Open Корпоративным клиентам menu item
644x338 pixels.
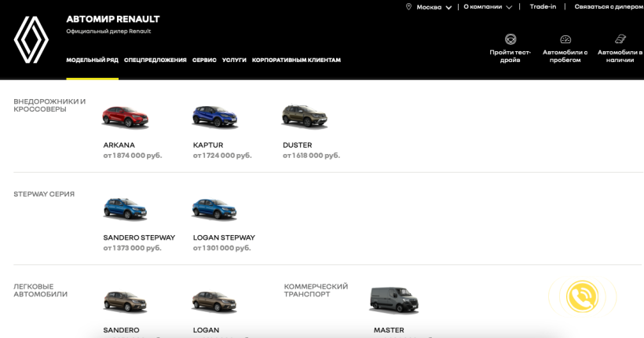pos(296,60)
